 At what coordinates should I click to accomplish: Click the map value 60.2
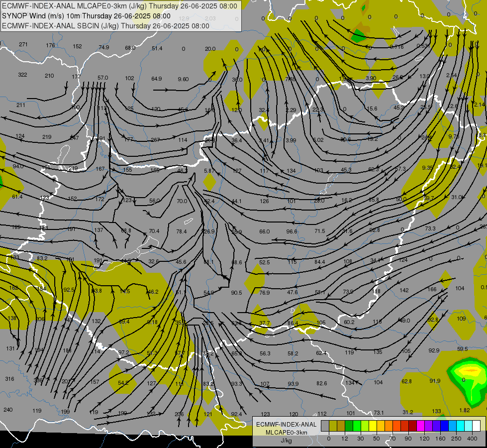click(349, 322)
